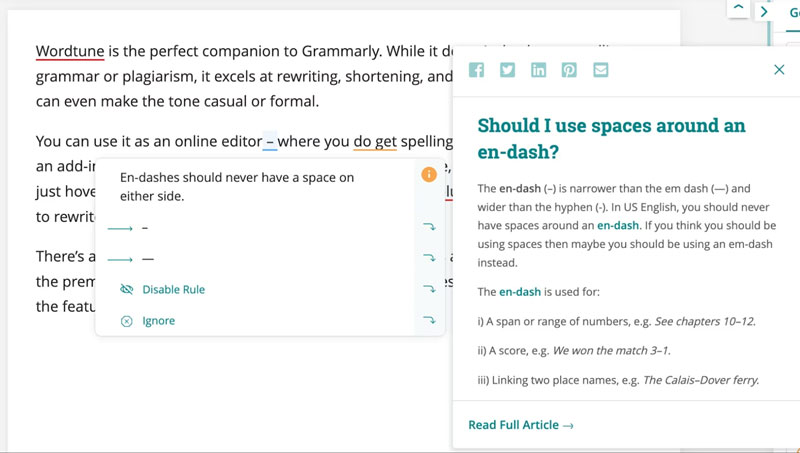Share the article on LinkedIn
The image size is (800, 453).
(538, 69)
